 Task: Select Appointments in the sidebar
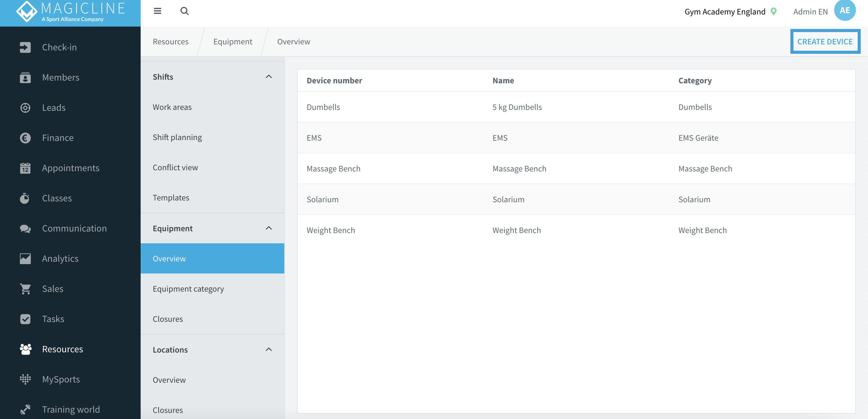click(70, 168)
